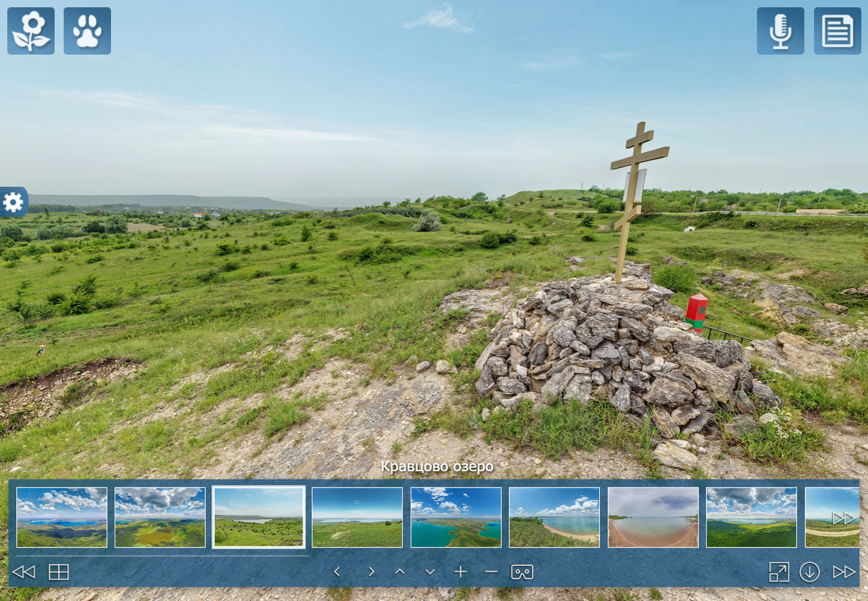
Task: Open the settings gear tab
Action: (13, 202)
